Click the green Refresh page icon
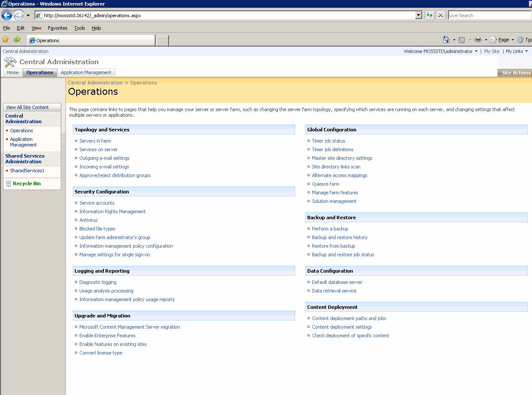Image resolution: width=532 pixels, height=395 pixels. 429,15
